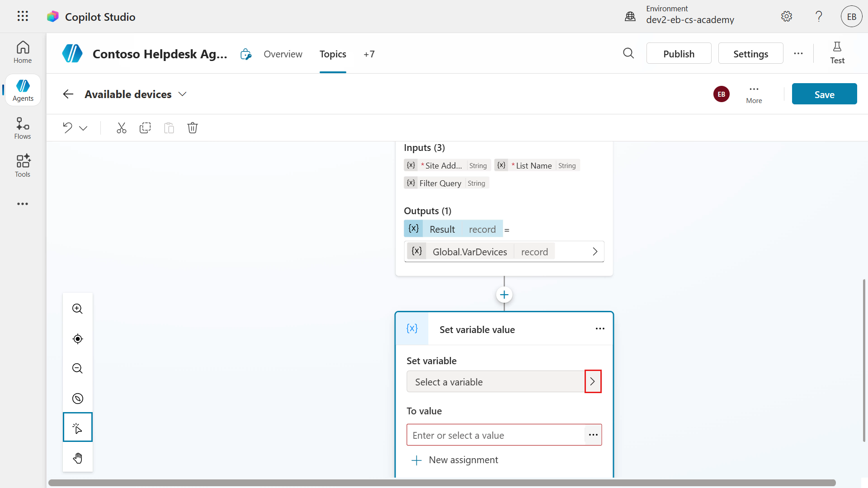Zoom in on the canvas

point(78,309)
